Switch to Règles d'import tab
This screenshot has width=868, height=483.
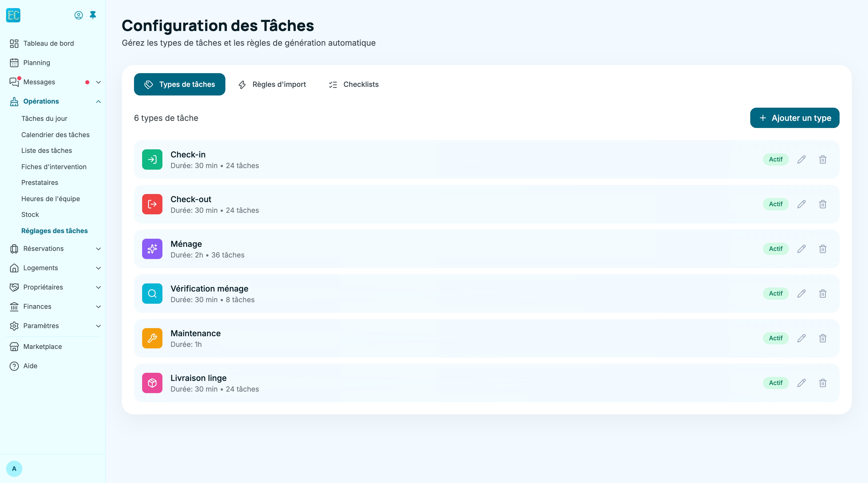click(x=272, y=84)
